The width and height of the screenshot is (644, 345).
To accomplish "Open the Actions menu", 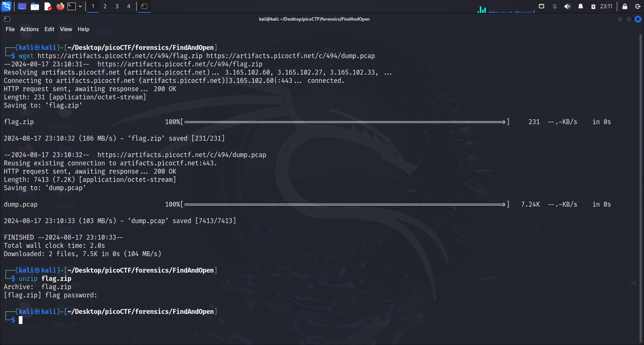I will click(29, 29).
